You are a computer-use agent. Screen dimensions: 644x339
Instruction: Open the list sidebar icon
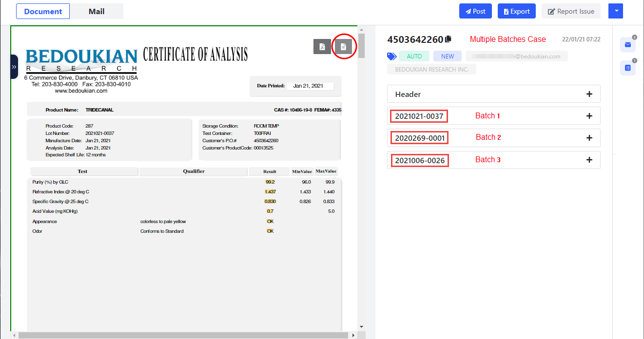pos(627,68)
